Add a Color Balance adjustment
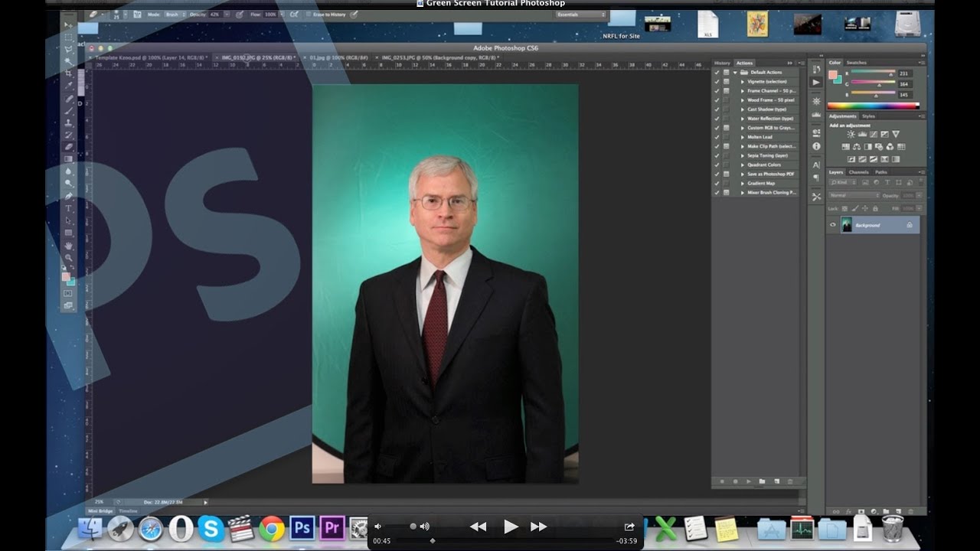 pos(857,147)
